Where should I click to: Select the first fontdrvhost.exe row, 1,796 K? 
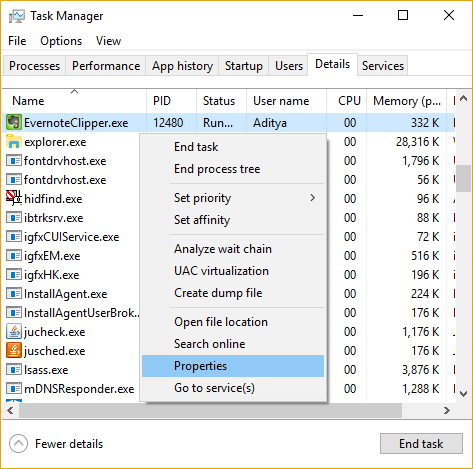[229, 161]
